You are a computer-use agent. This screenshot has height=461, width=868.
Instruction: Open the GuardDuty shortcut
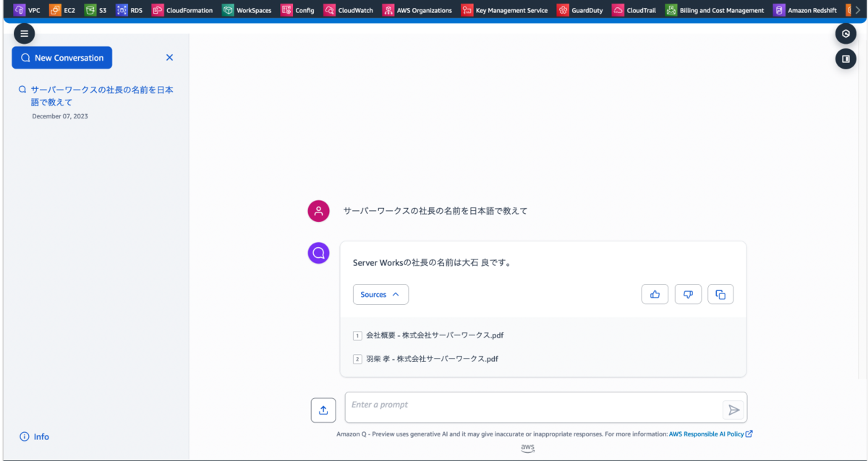580,10
